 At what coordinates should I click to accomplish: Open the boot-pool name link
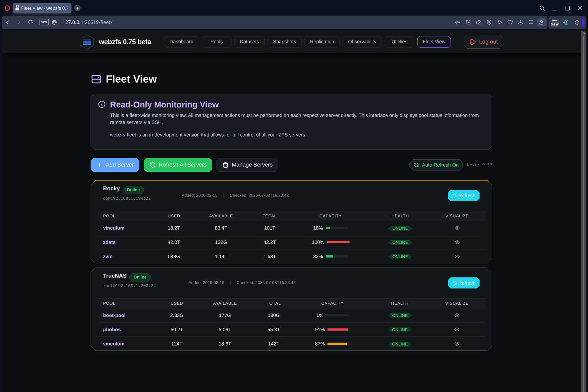pos(114,315)
